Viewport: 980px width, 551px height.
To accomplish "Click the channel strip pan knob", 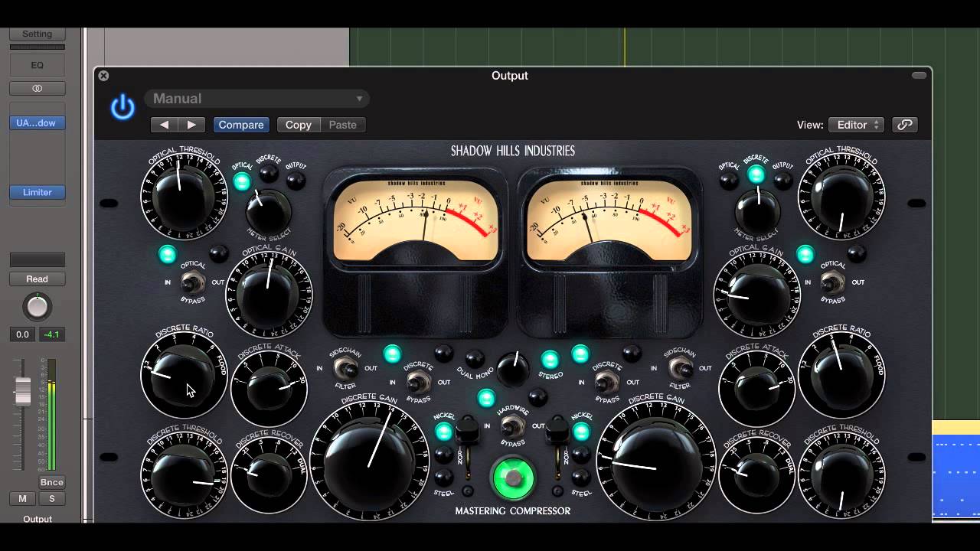I will point(37,307).
